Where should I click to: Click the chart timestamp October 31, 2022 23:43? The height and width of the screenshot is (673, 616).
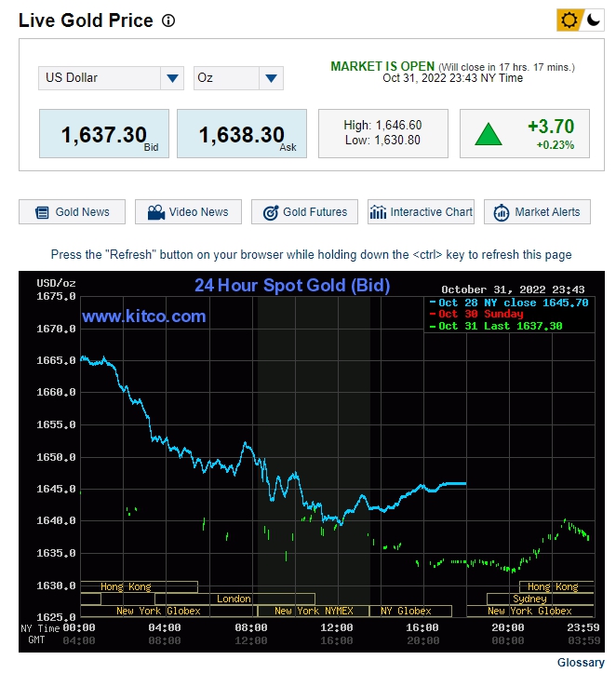coord(513,289)
